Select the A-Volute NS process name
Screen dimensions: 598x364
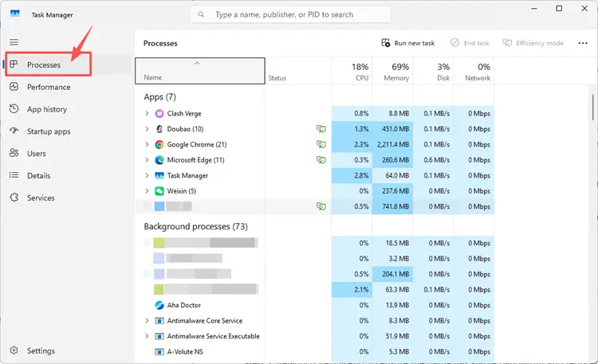(185, 352)
